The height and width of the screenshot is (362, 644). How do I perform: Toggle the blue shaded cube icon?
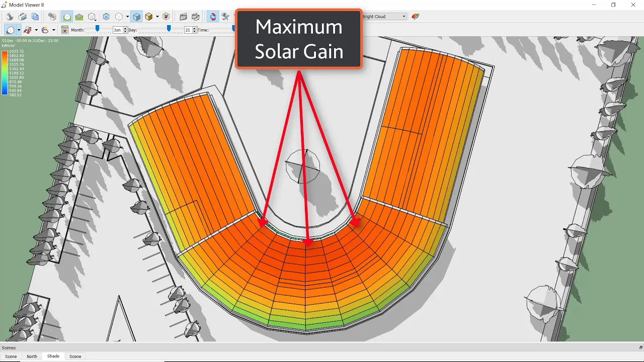coord(136,17)
